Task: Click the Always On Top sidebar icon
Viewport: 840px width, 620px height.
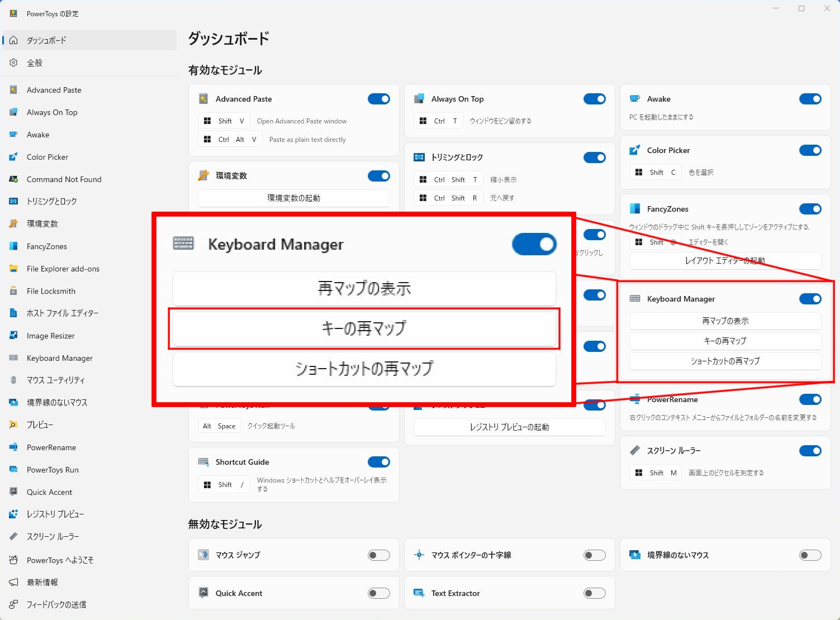Action: click(x=13, y=112)
